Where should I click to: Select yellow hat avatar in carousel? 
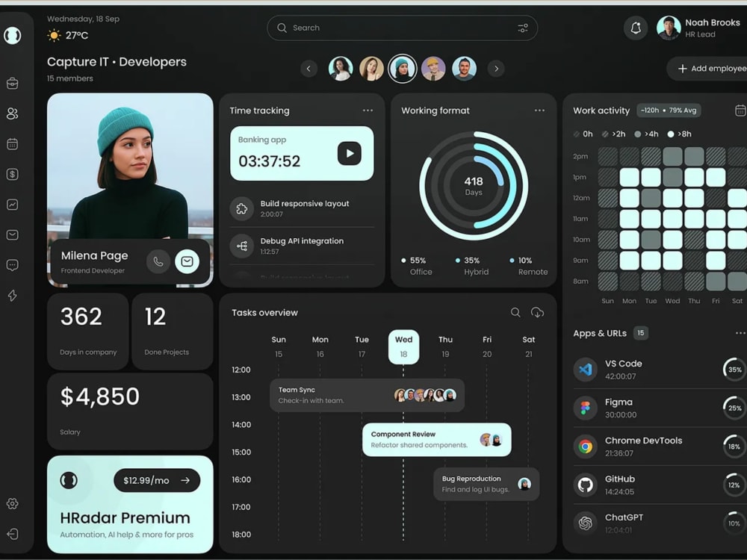click(433, 69)
